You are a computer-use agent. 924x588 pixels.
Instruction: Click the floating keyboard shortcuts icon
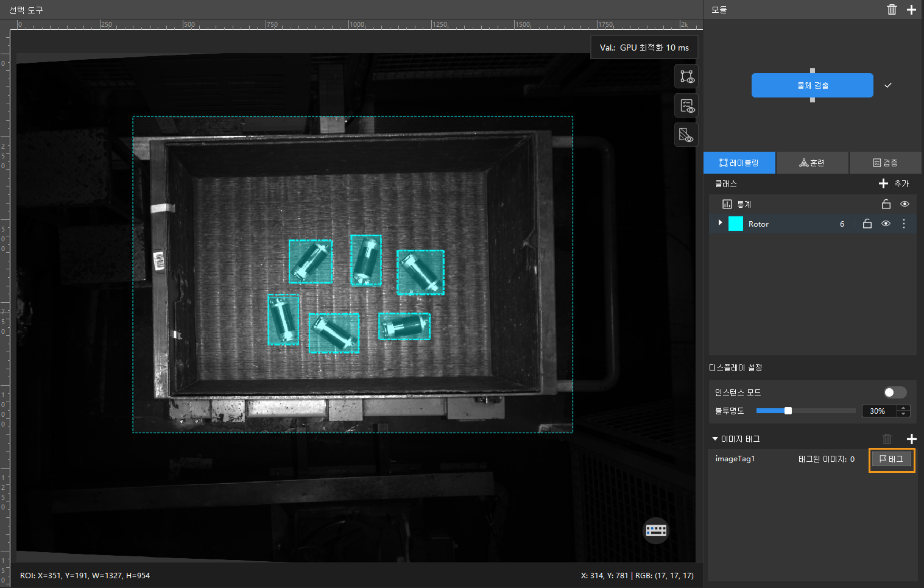click(x=656, y=530)
